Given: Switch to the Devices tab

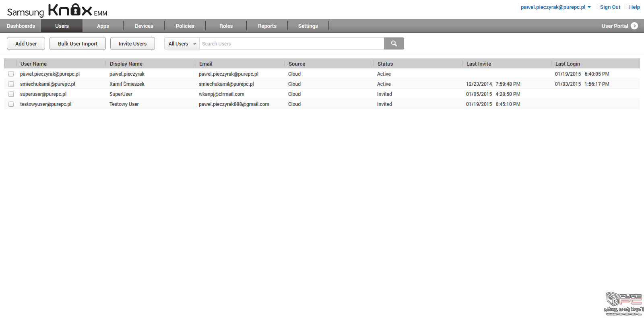Looking at the screenshot, I should [144, 26].
